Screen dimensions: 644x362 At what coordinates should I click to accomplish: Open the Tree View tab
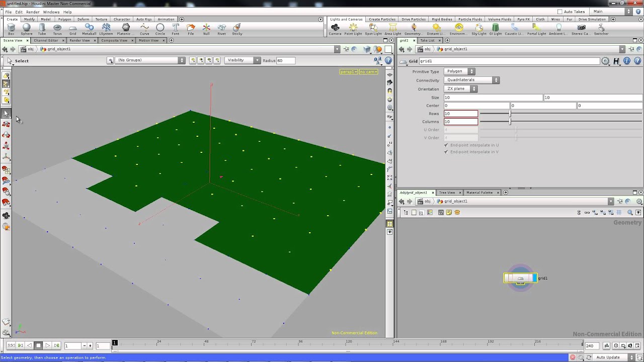click(447, 193)
